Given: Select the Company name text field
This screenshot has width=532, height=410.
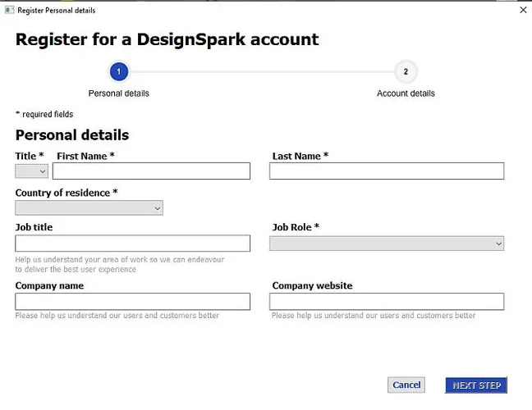Looking at the screenshot, I should 132,302.
